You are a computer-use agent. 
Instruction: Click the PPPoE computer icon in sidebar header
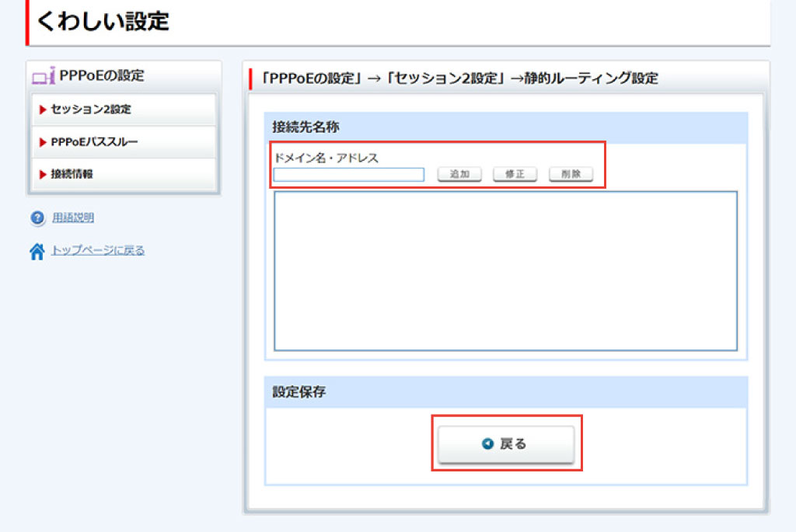pos(44,76)
